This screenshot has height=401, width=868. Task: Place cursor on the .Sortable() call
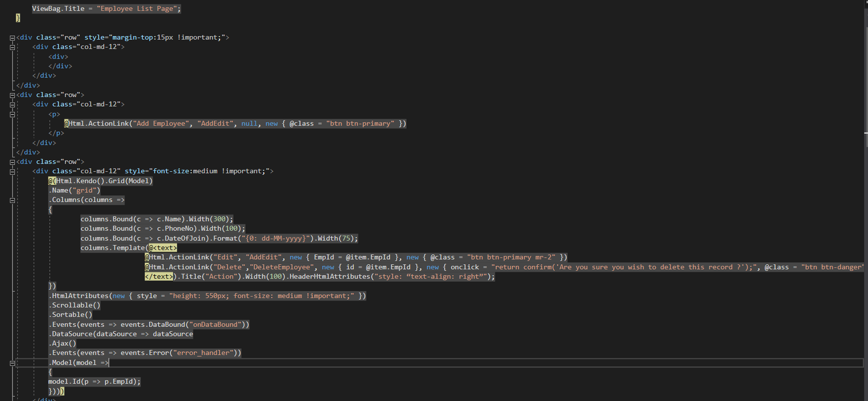coord(71,314)
